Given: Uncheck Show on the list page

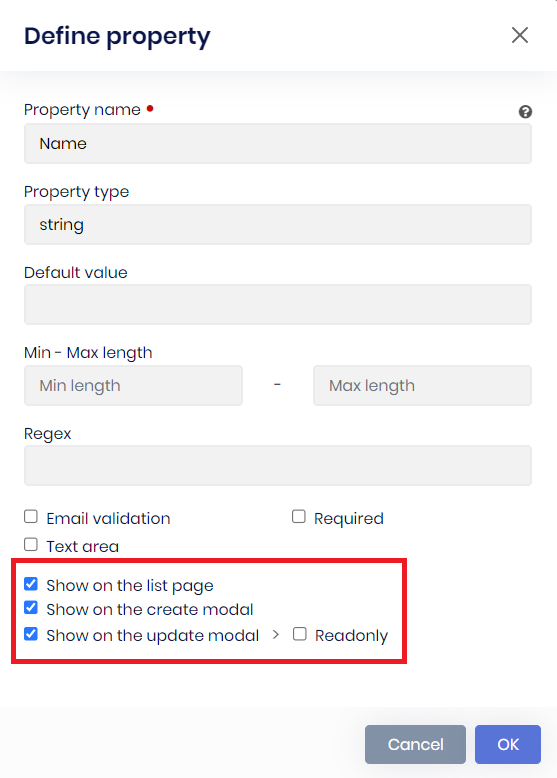Looking at the screenshot, I should coord(31,584).
